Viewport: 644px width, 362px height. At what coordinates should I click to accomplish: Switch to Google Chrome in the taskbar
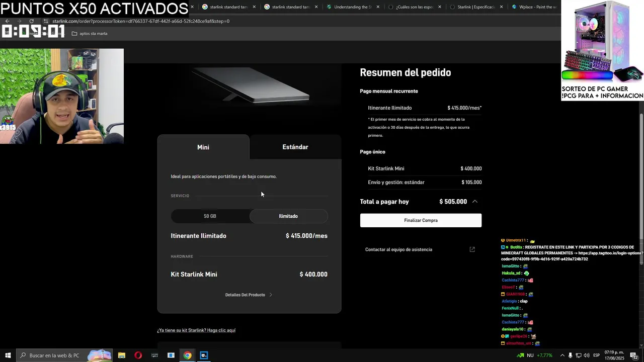tap(187, 355)
